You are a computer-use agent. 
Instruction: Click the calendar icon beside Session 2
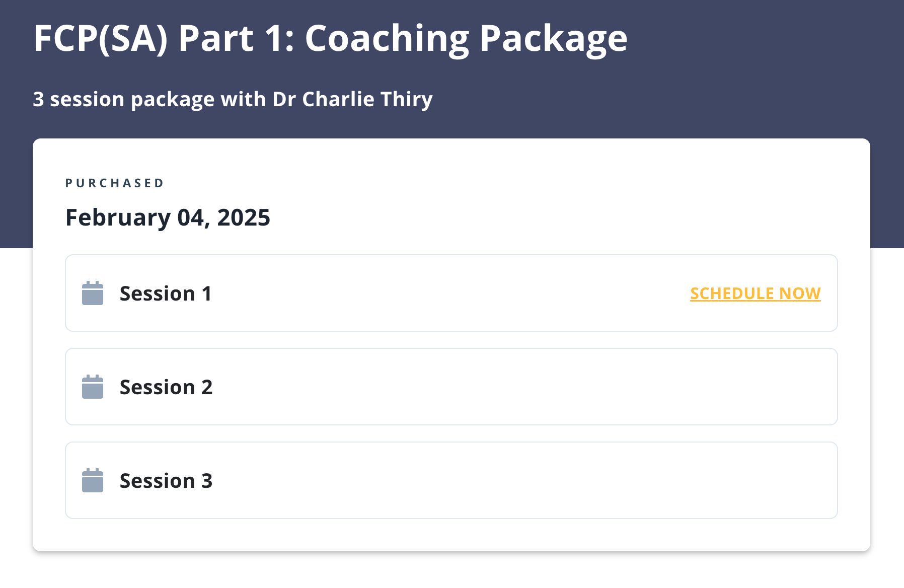93,387
